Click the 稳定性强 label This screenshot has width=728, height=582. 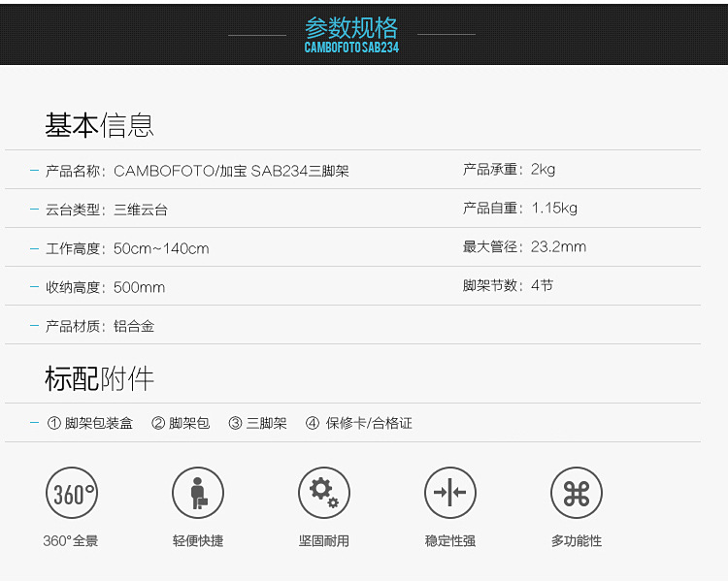coord(450,541)
